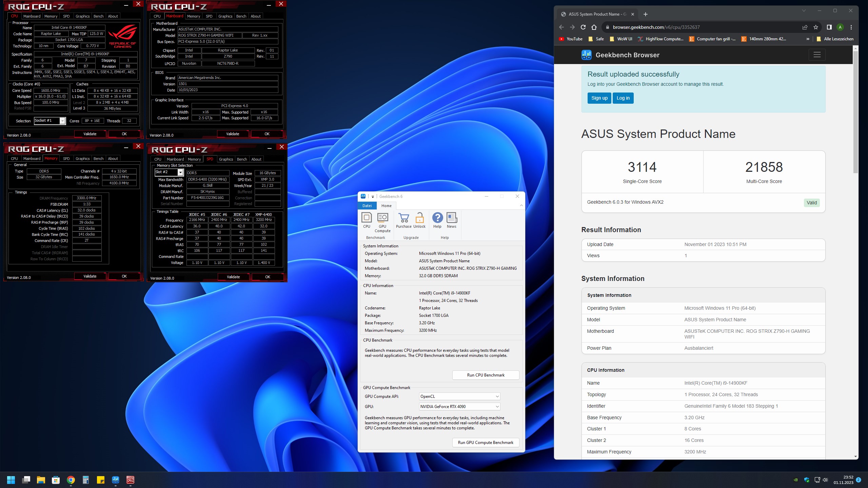Open Chrome three-dot menu

coord(851,27)
